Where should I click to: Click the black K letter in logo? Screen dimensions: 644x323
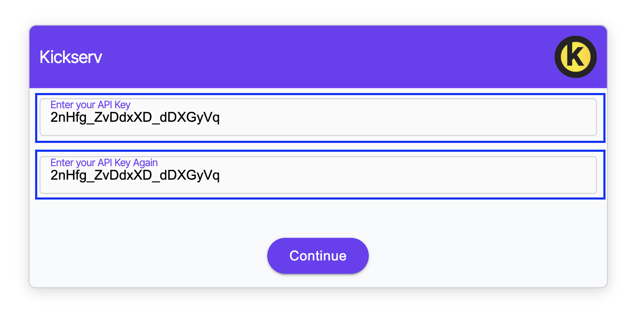point(576,57)
